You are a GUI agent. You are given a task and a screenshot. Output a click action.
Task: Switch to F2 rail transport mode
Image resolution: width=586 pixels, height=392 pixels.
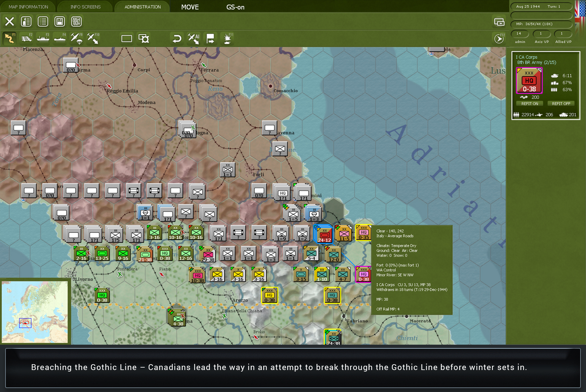tap(26, 38)
